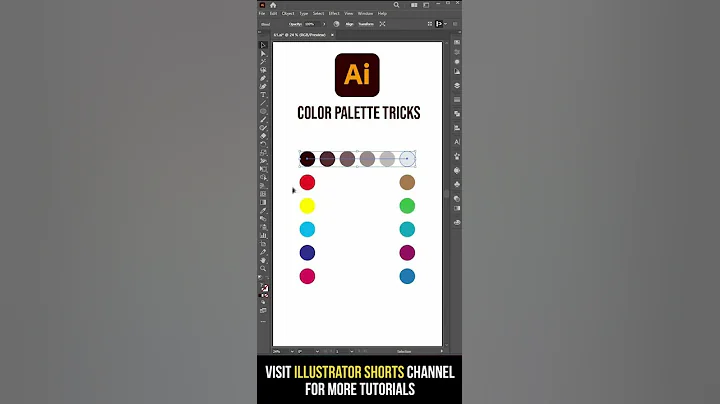
Task: Click the Transform button in control bar
Action: (x=366, y=24)
